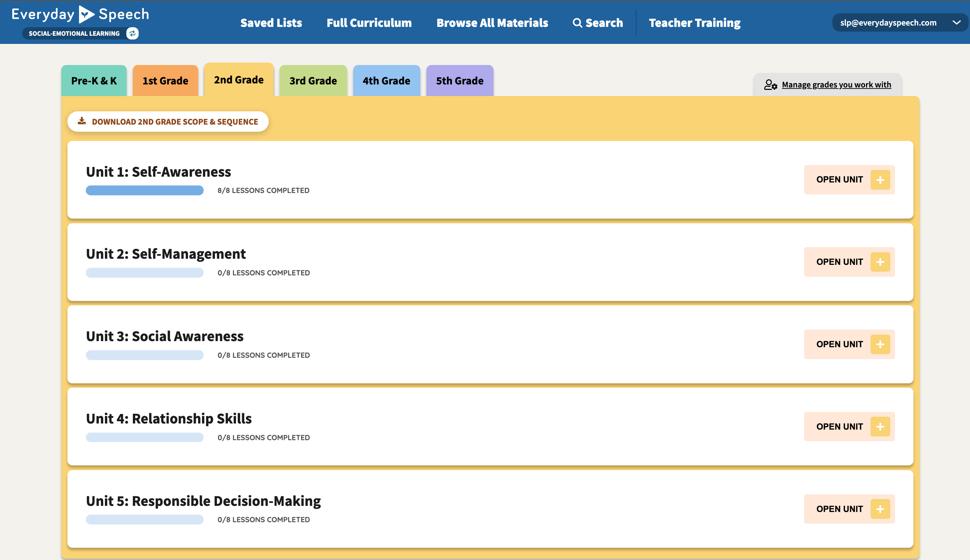
Task: Expand Unit 1 with OPEN UNIT button
Action: pyautogui.click(x=849, y=180)
